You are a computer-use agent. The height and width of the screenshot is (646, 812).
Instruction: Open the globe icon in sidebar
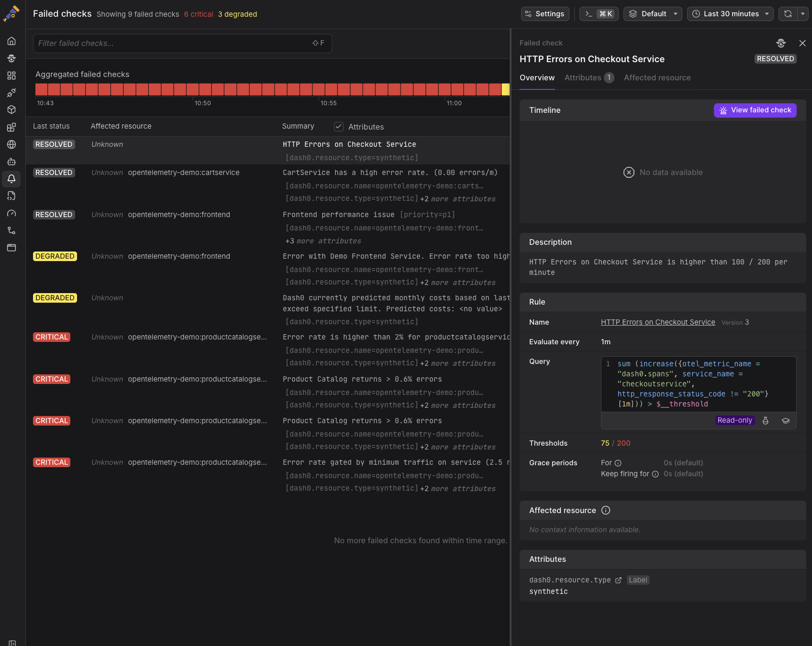pyautogui.click(x=11, y=144)
